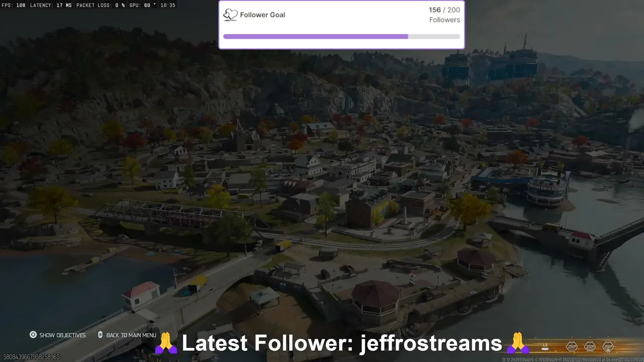Click the "Latest Follower: jeffrostreams" banner text

(x=342, y=343)
